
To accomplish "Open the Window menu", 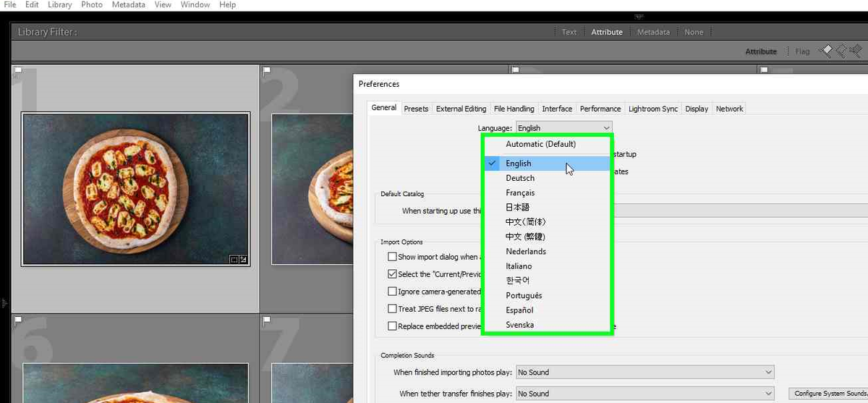I will 195,4.
